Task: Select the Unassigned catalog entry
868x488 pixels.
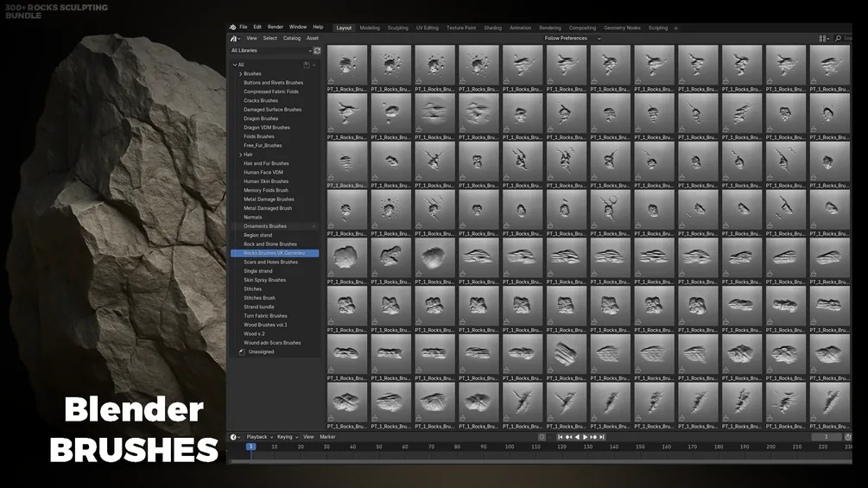Action: tap(262, 352)
